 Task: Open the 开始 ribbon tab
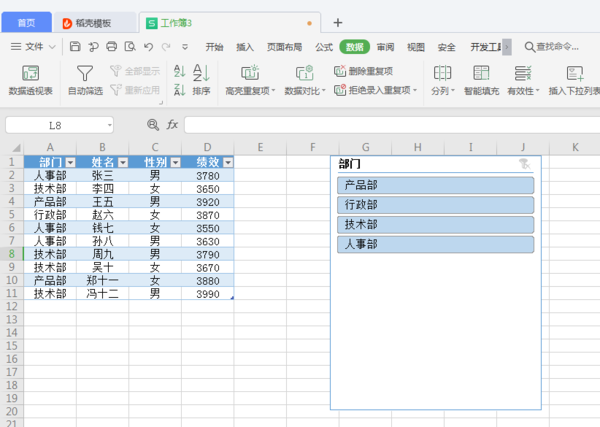click(214, 47)
